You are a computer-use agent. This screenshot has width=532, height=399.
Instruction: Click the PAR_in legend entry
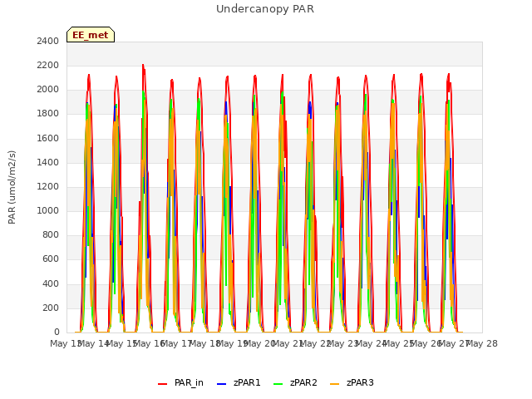coord(181,383)
